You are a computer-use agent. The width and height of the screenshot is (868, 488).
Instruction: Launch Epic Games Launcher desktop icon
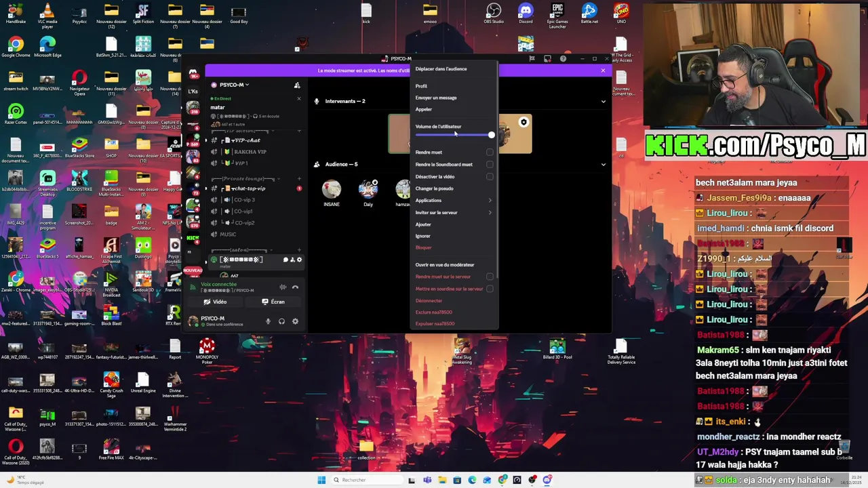pyautogui.click(x=557, y=15)
